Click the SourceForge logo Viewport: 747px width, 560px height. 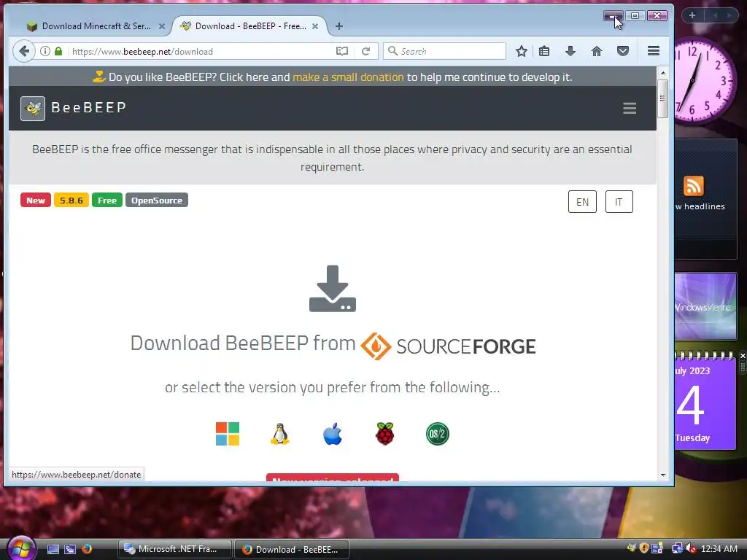[x=448, y=346]
